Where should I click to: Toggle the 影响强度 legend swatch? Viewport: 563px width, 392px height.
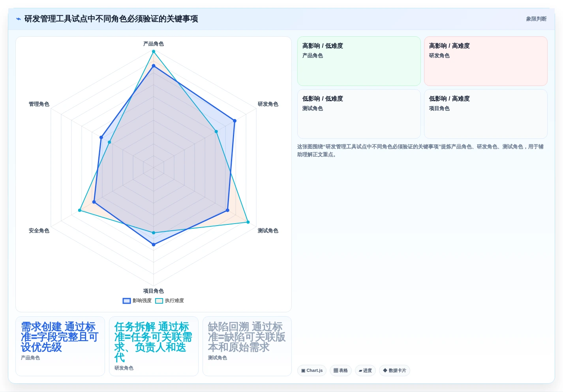127,301
